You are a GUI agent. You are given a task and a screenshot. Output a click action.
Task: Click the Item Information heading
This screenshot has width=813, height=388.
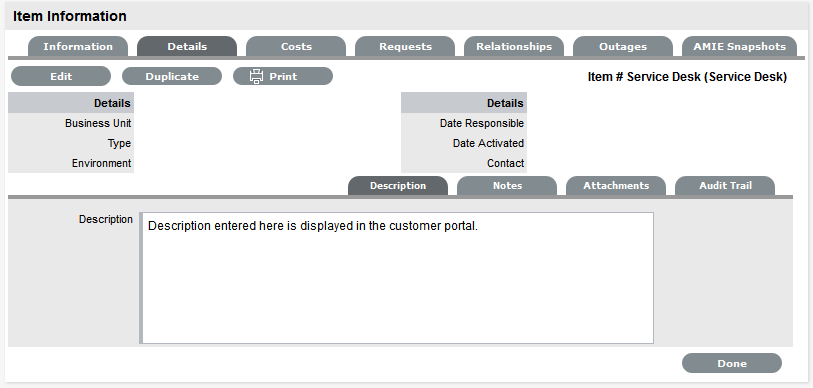pyautogui.click(x=69, y=16)
